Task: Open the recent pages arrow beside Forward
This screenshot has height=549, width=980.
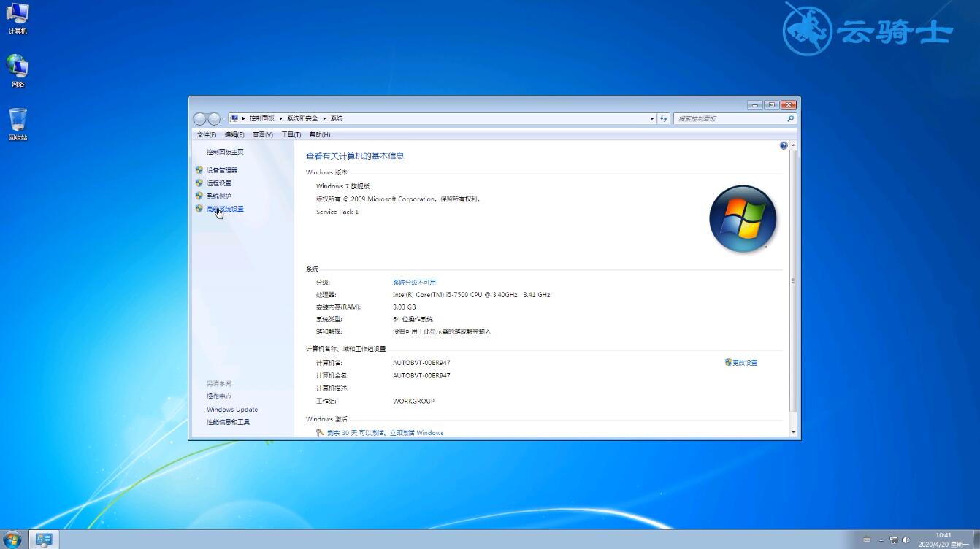Action: click(x=224, y=119)
